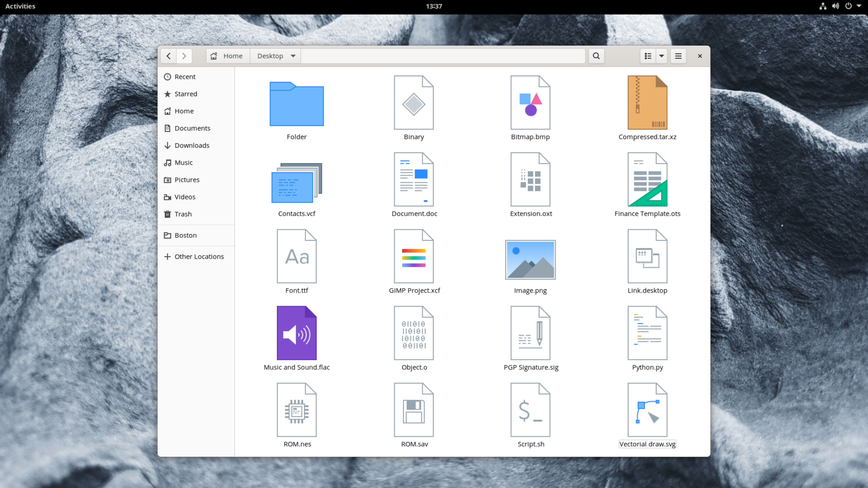Screen dimensions: 868x488
Task: Toggle list view layout button
Action: coord(648,56)
